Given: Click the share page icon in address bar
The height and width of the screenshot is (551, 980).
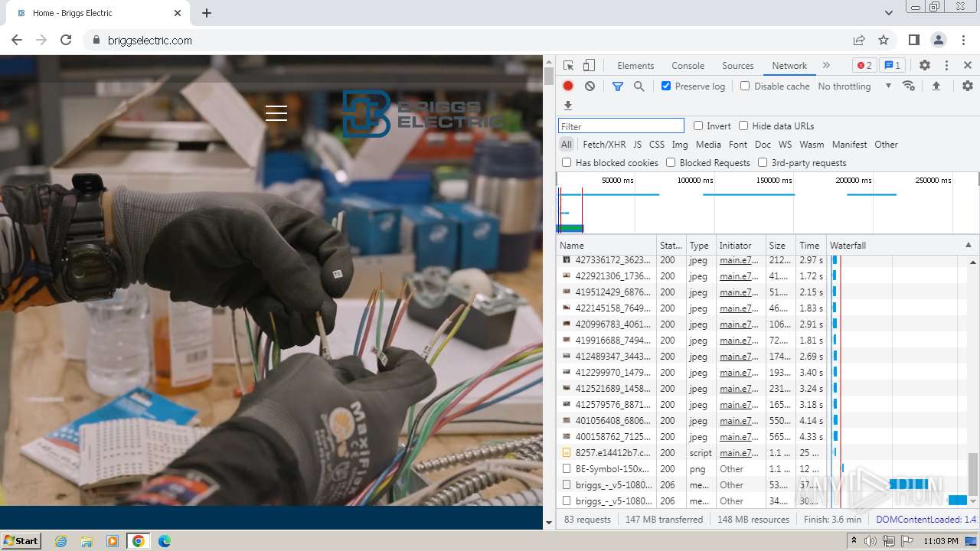Looking at the screenshot, I should coord(859,40).
